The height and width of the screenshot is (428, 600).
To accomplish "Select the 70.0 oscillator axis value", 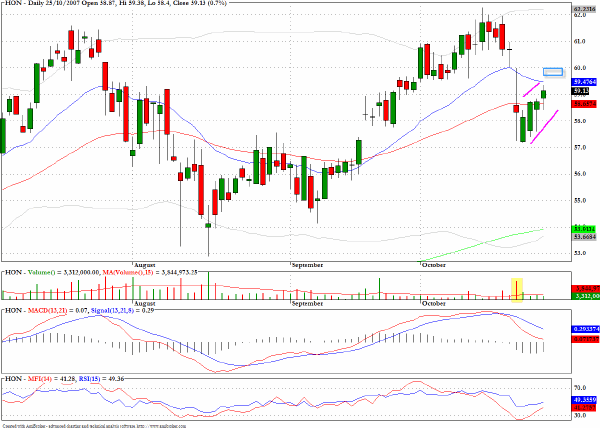I will point(580,388).
